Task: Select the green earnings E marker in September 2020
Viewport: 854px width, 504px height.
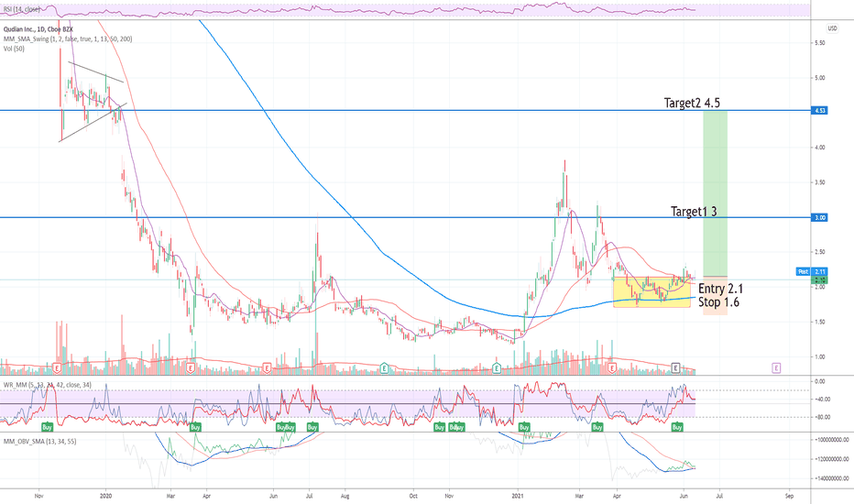Action: pos(385,368)
